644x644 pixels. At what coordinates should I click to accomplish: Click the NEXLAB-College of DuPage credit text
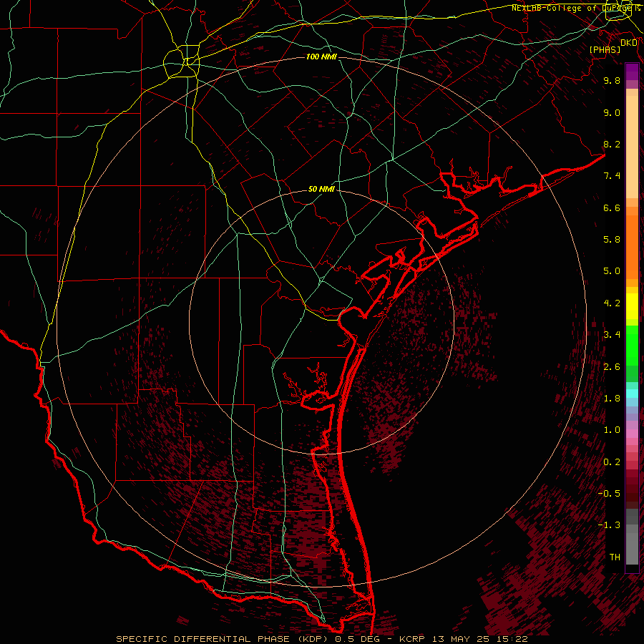(x=575, y=8)
